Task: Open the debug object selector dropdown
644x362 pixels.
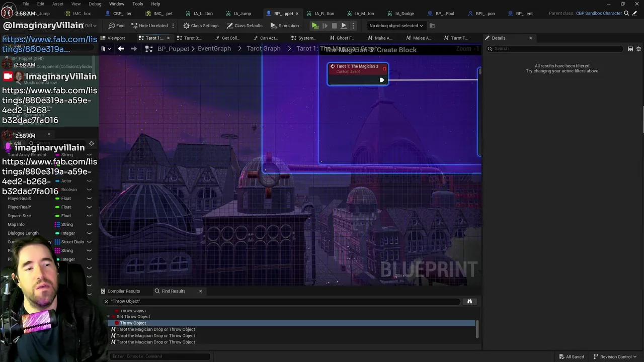Action: [x=396, y=26]
